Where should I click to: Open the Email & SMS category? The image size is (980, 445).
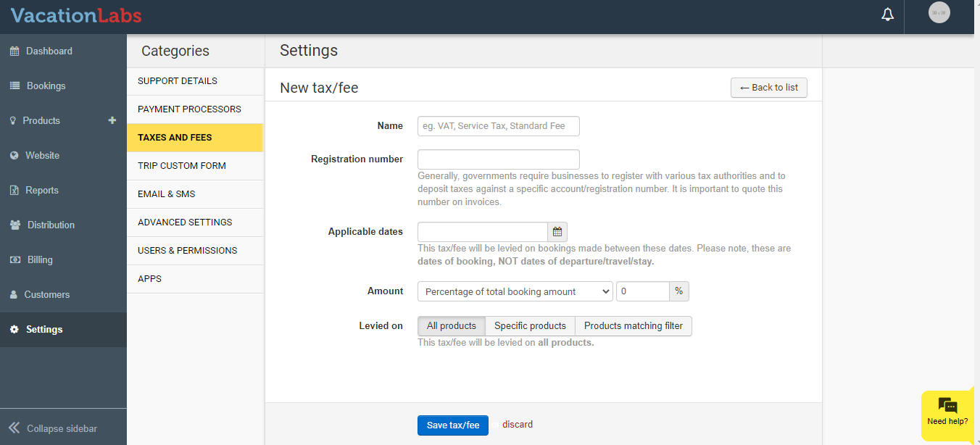pyautogui.click(x=166, y=194)
